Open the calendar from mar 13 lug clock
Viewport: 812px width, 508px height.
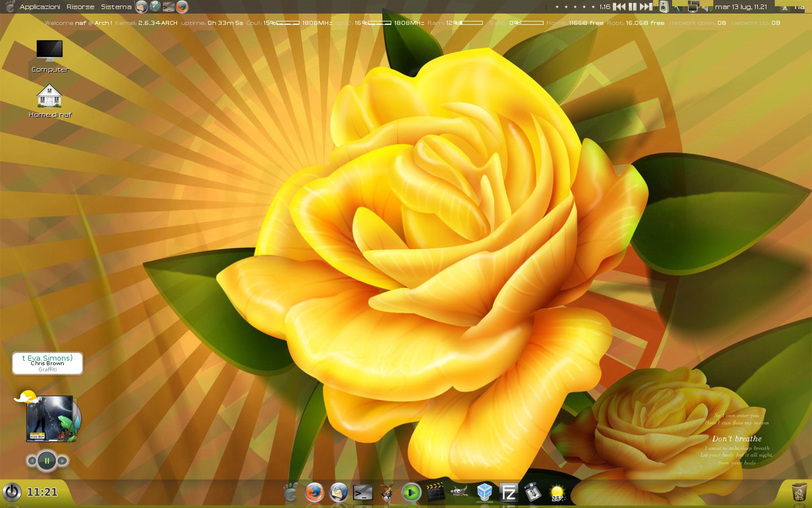[741, 7]
